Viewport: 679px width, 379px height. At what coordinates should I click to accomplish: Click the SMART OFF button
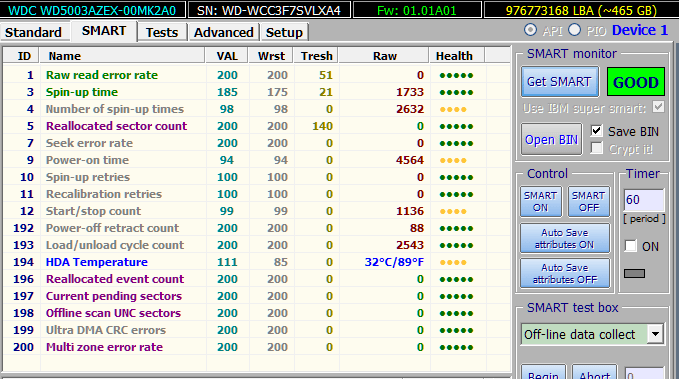[588, 201]
